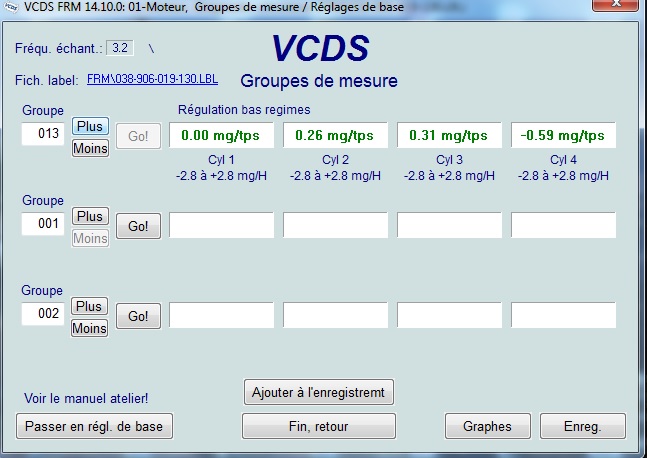This screenshot has height=458, width=647.
Task: Click first empty value field of group 002
Action: (221, 315)
